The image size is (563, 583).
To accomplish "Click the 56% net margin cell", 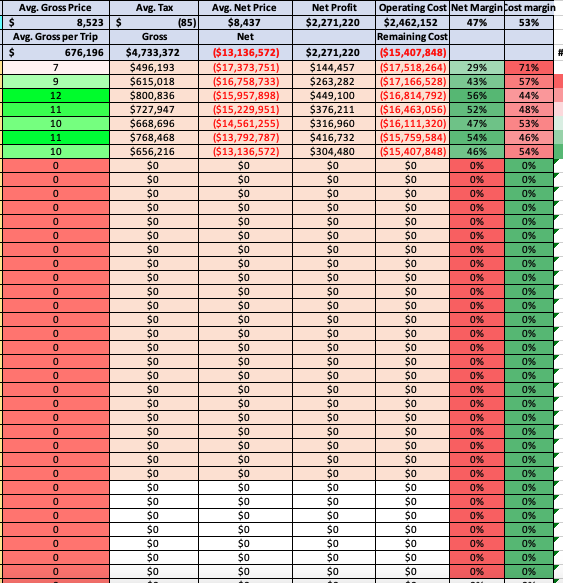I will click(477, 96).
